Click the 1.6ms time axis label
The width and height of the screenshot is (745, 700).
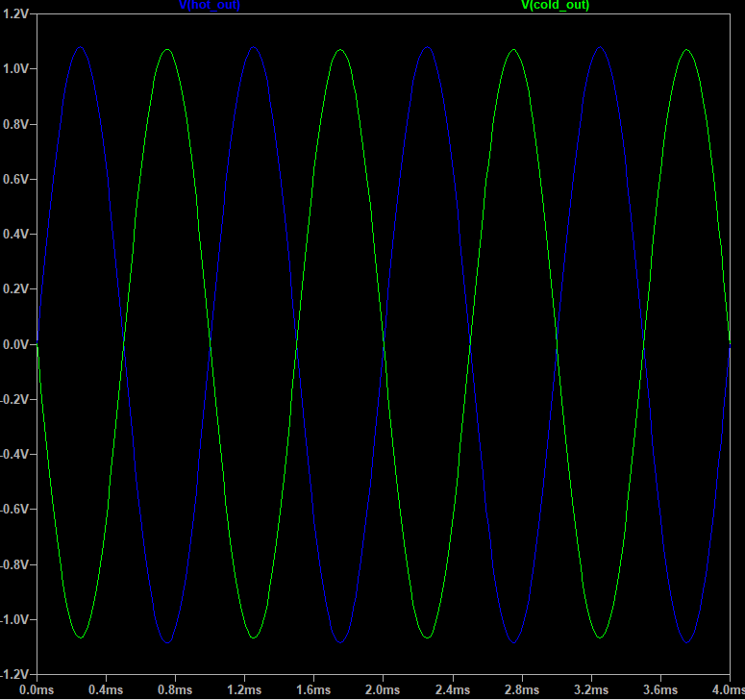tap(313, 689)
